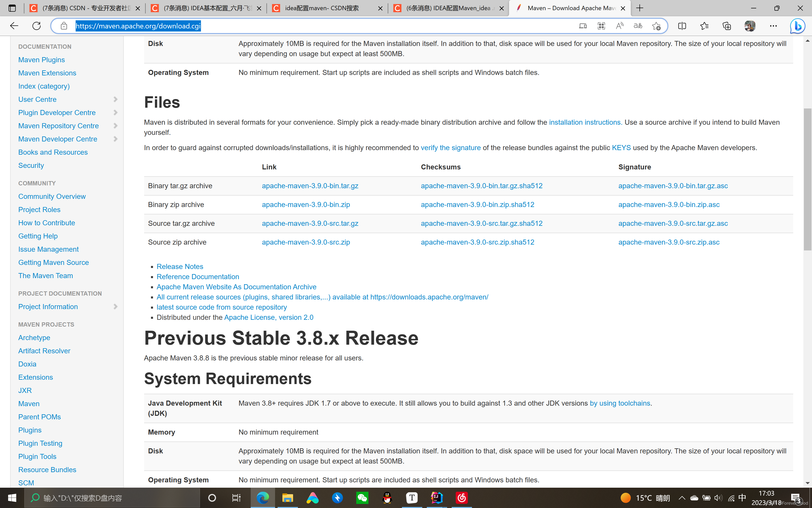Click the page vertical scrollbar thumb
Viewport: 812px width, 508px height.
click(807, 179)
